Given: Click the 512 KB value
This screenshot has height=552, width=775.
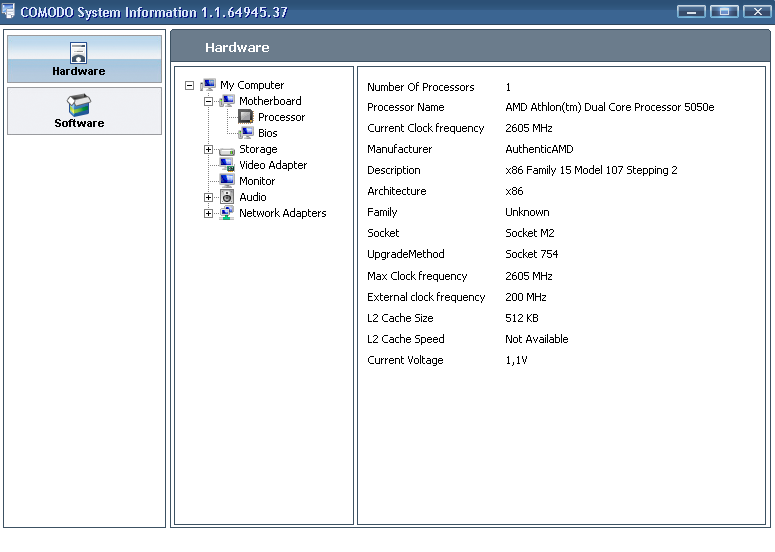Looking at the screenshot, I should pos(522,318).
